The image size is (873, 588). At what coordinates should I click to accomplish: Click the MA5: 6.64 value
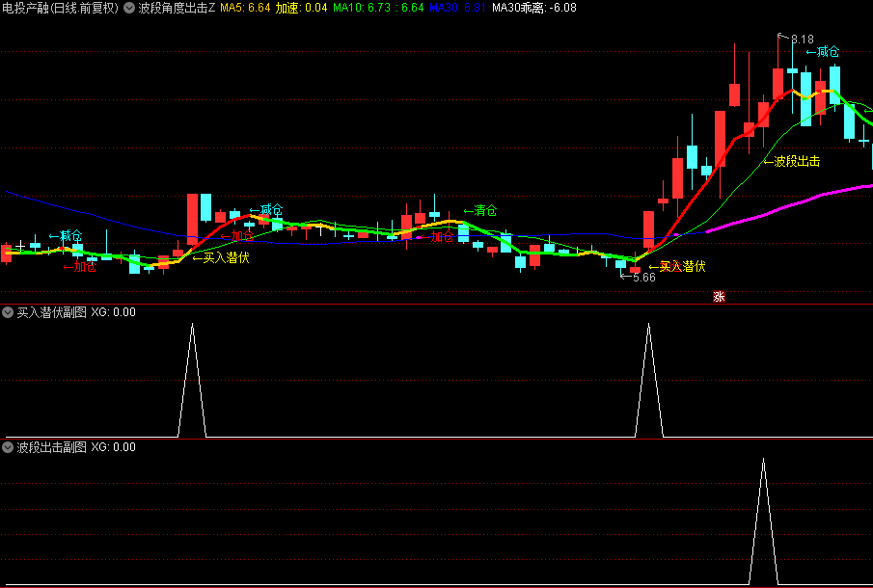(246, 8)
